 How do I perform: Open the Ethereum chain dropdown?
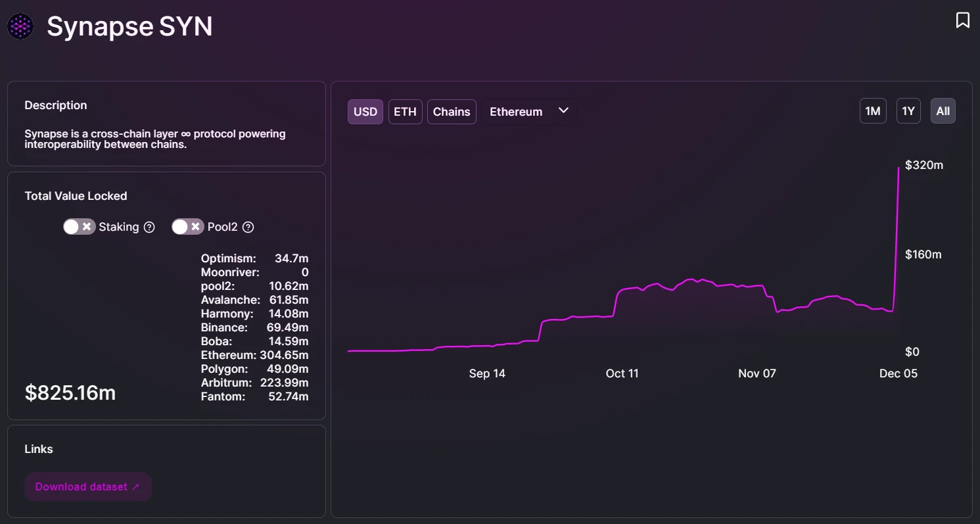(x=529, y=112)
